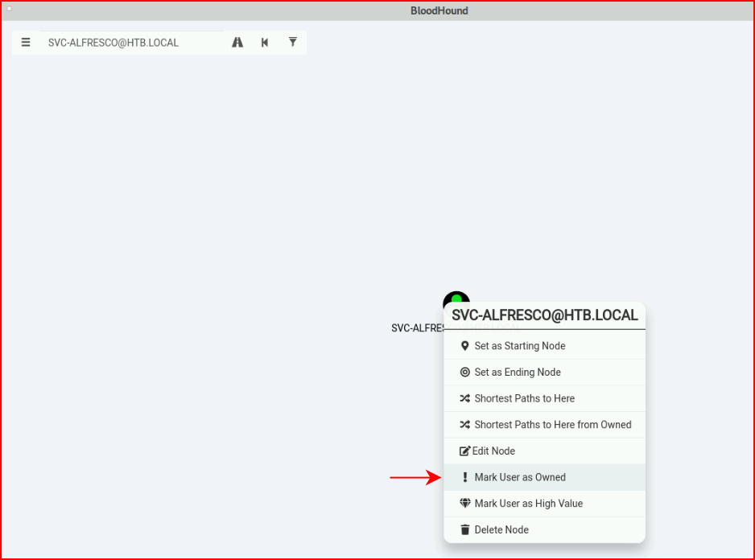Mark User as High Value
755x560 pixels.
pyautogui.click(x=544, y=503)
